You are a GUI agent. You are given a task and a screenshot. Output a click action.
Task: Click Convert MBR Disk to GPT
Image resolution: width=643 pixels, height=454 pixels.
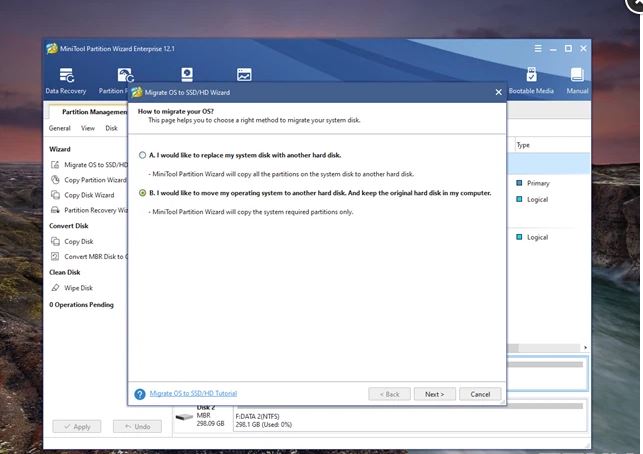89,257
